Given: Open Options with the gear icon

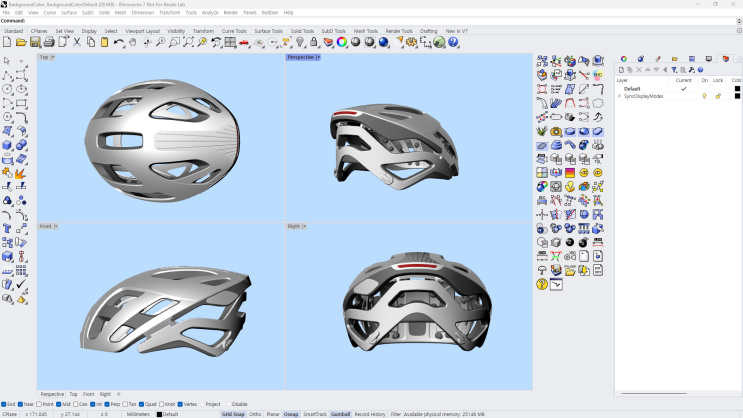Looking at the screenshot, I should point(411,42).
